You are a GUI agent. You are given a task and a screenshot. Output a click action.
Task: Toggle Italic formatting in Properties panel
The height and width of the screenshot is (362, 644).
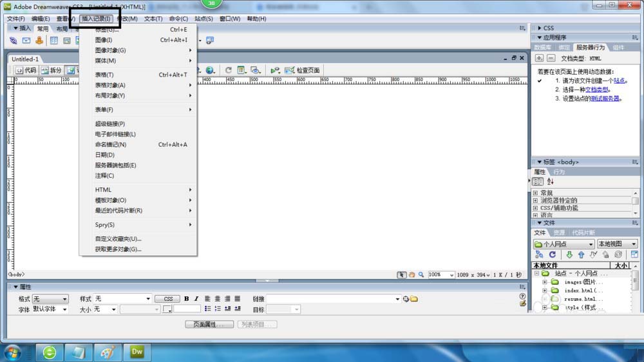point(196,299)
